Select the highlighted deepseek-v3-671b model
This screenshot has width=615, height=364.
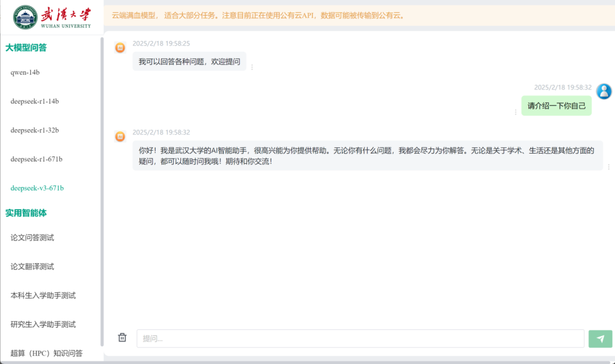tap(37, 188)
